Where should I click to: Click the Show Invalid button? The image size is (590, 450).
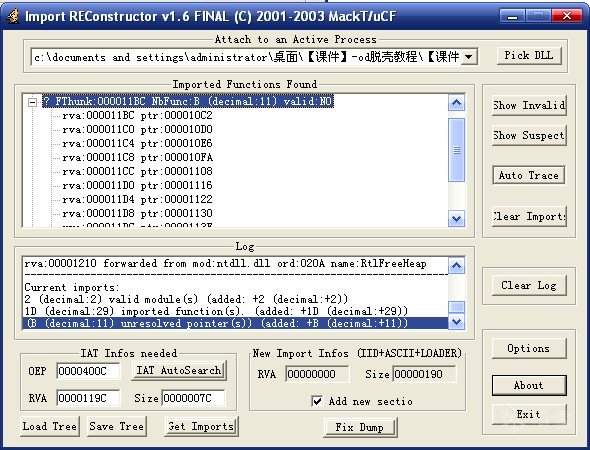(529, 105)
